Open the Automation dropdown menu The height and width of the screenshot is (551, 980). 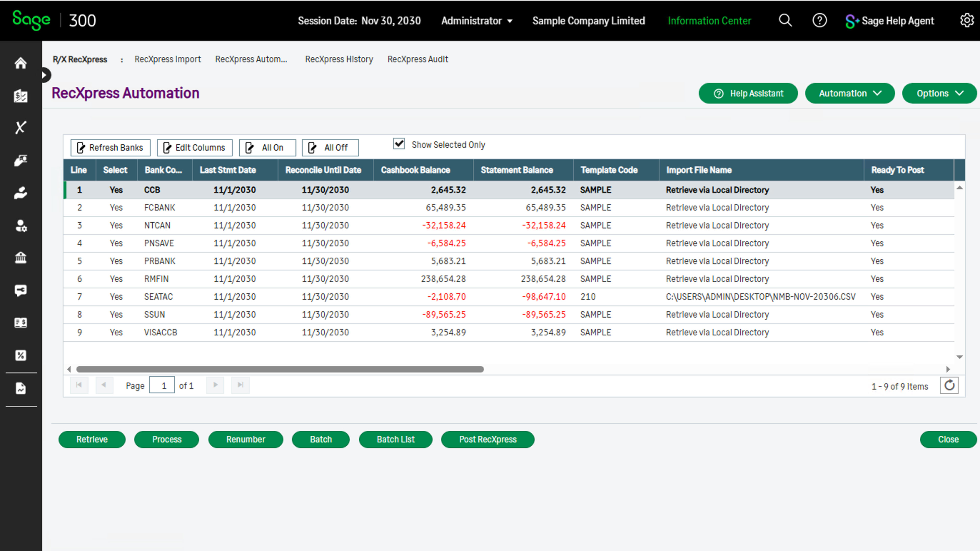pyautogui.click(x=850, y=94)
